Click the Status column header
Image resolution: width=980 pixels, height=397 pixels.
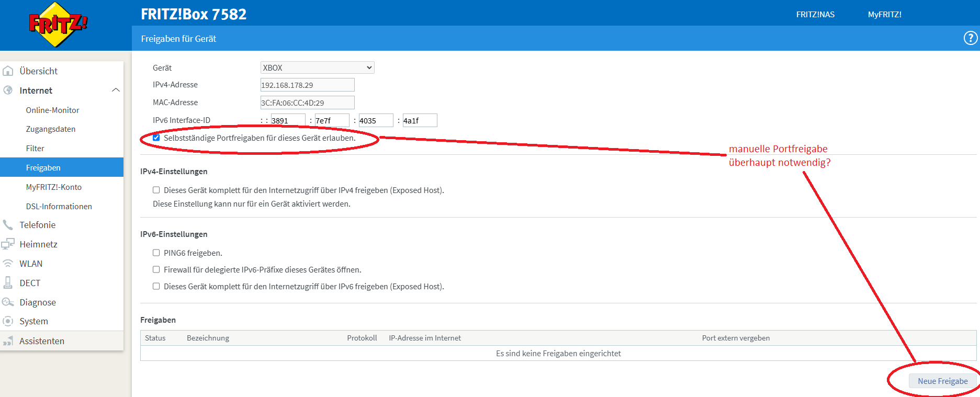(x=155, y=338)
